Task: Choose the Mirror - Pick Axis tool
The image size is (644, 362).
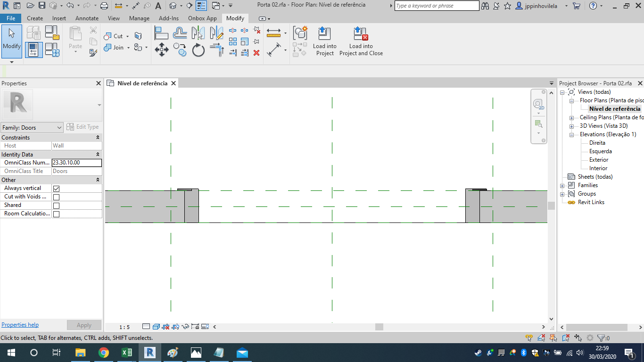Action: [198, 33]
